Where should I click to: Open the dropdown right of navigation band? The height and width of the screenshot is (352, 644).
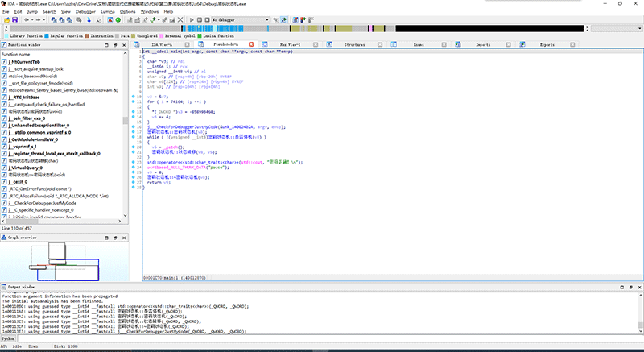click(639, 28)
